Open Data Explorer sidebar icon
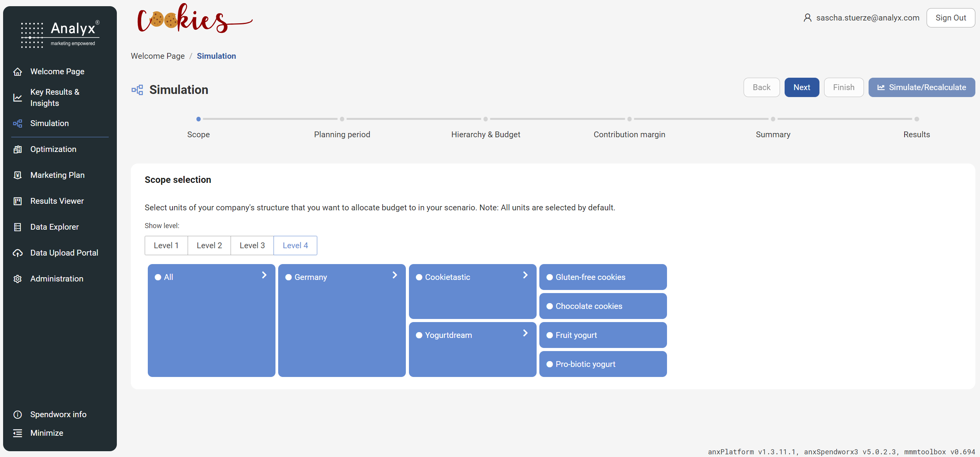 pos(17,227)
